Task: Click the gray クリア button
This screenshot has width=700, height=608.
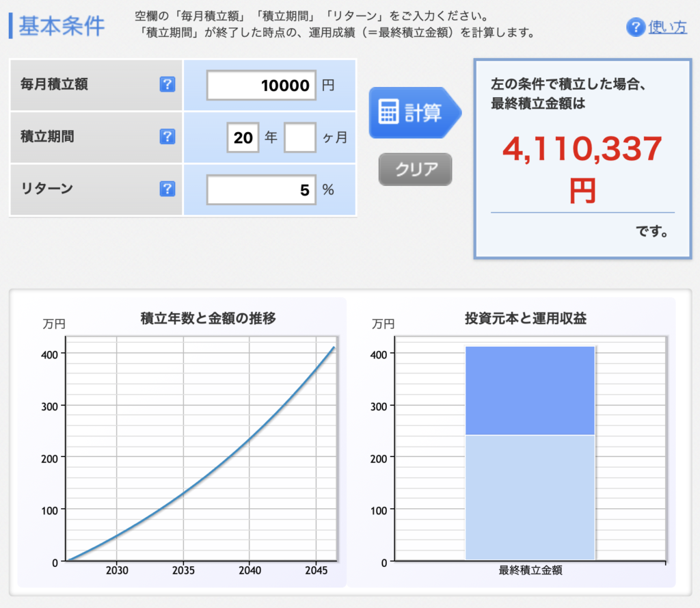Action: click(x=415, y=170)
